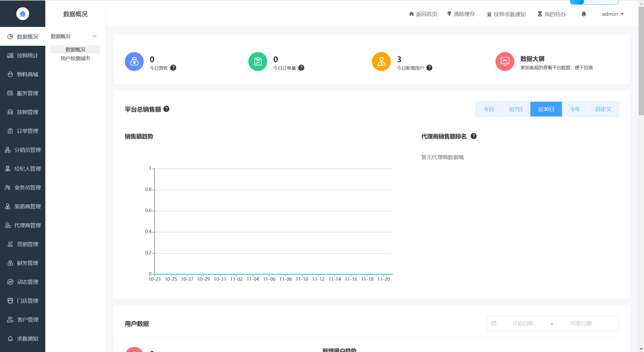Click help icon next to 平台总销售额
This screenshot has height=352, width=644.
tap(166, 109)
